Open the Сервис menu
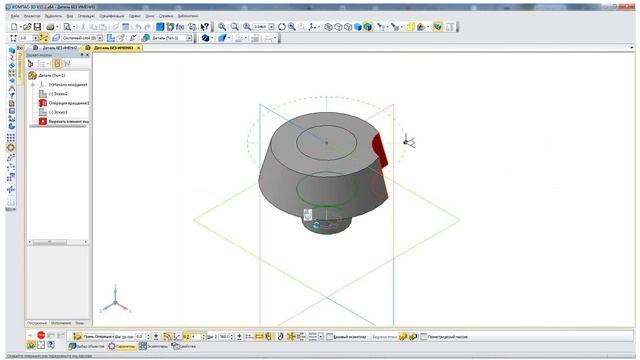 pos(135,16)
